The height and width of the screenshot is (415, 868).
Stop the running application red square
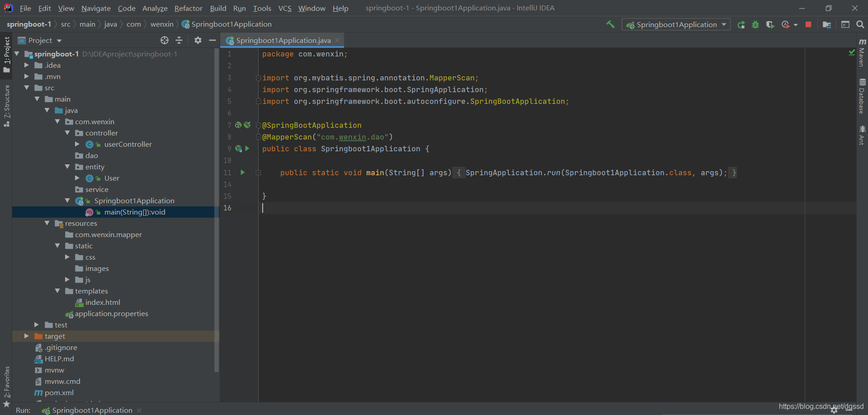[808, 25]
